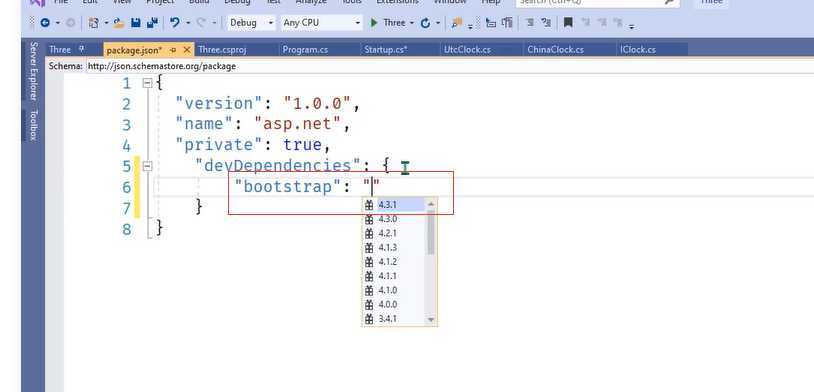
Task: Toggle a bookmark using the bookmark icon
Action: point(568,23)
